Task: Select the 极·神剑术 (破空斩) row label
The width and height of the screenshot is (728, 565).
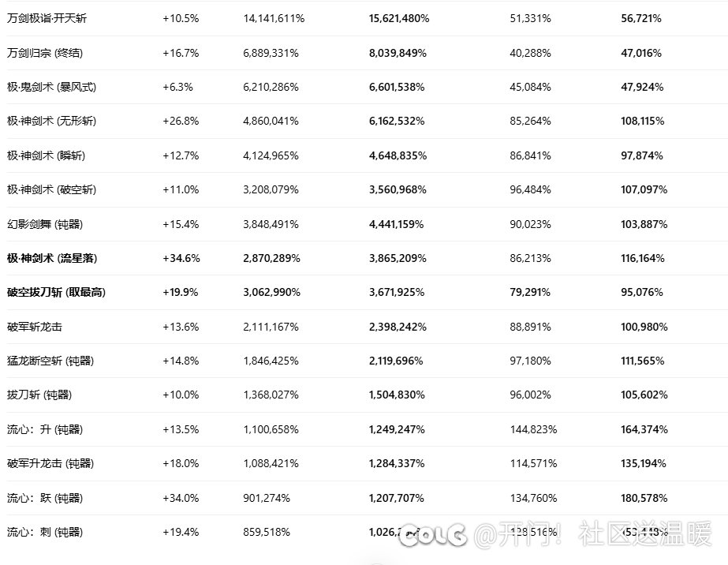Action: coord(51,189)
